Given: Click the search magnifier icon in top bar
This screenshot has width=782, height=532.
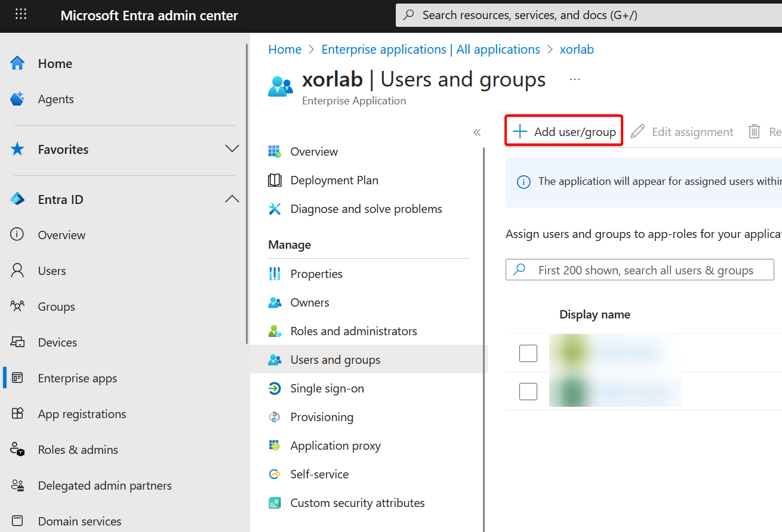Looking at the screenshot, I should click(x=409, y=15).
